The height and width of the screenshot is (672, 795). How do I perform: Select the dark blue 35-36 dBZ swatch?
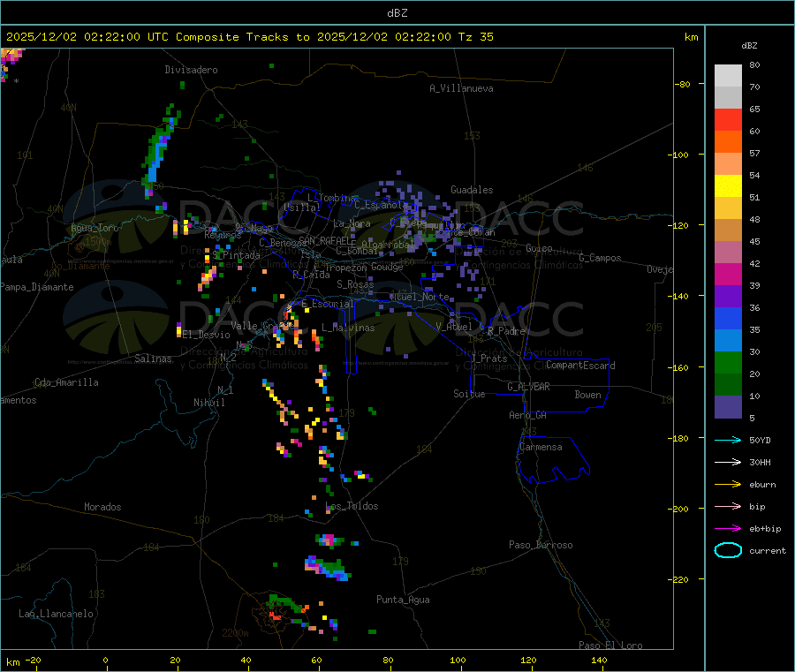(728, 318)
